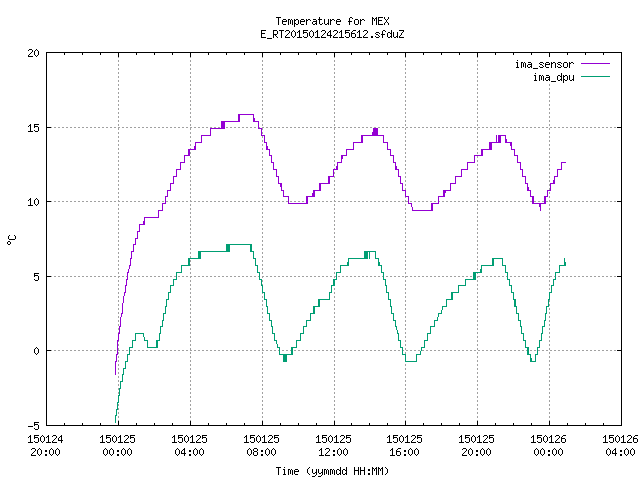Click x-axis label 150125 20:00
The width and height of the screenshot is (640, 480).
476,446
